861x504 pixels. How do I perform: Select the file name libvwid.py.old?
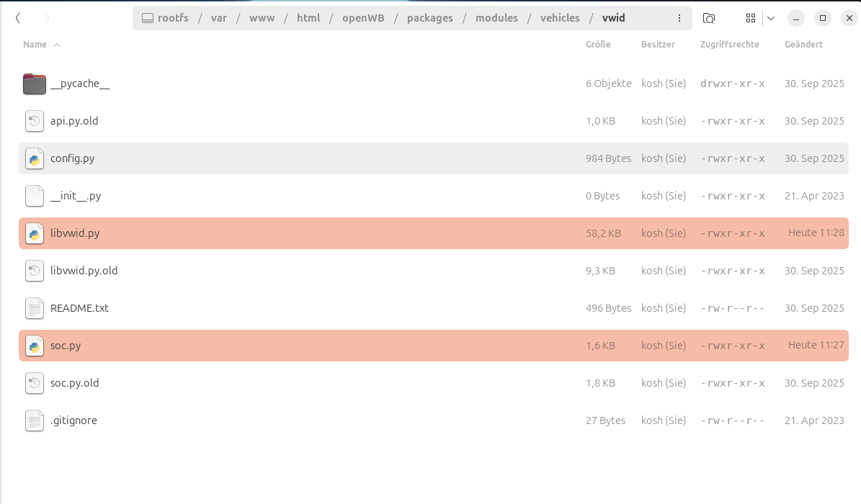pyautogui.click(x=84, y=271)
